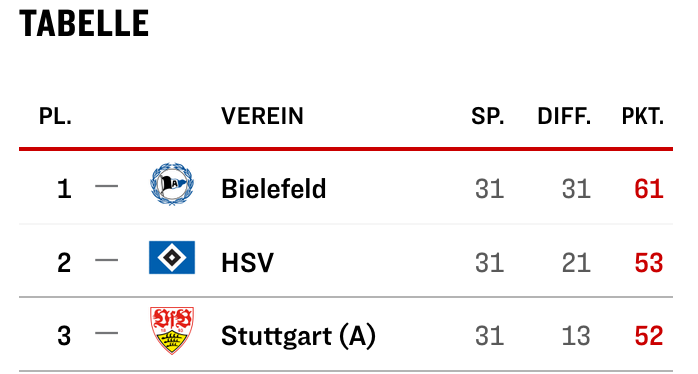Click Stuttgart's goal difference 13
The image size is (698, 374).
[576, 336]
